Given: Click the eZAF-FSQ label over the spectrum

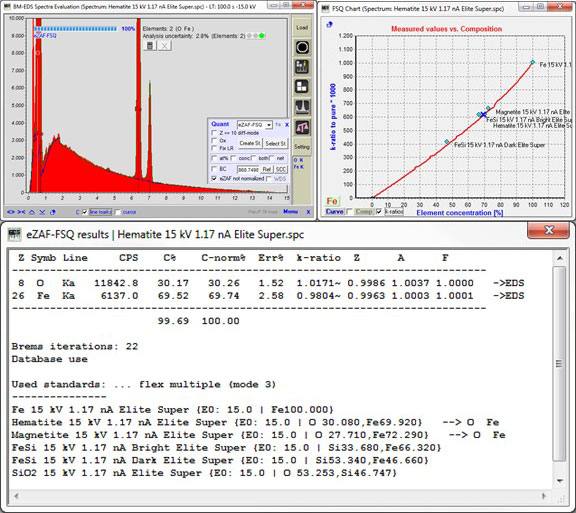Looking at the screenshot, I should tap(45, 36).
